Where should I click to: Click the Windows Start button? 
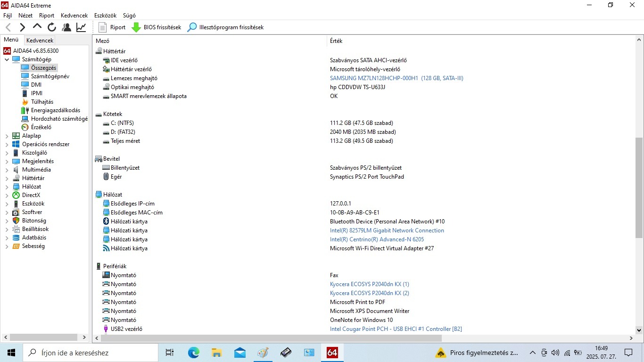pos(11,353)
